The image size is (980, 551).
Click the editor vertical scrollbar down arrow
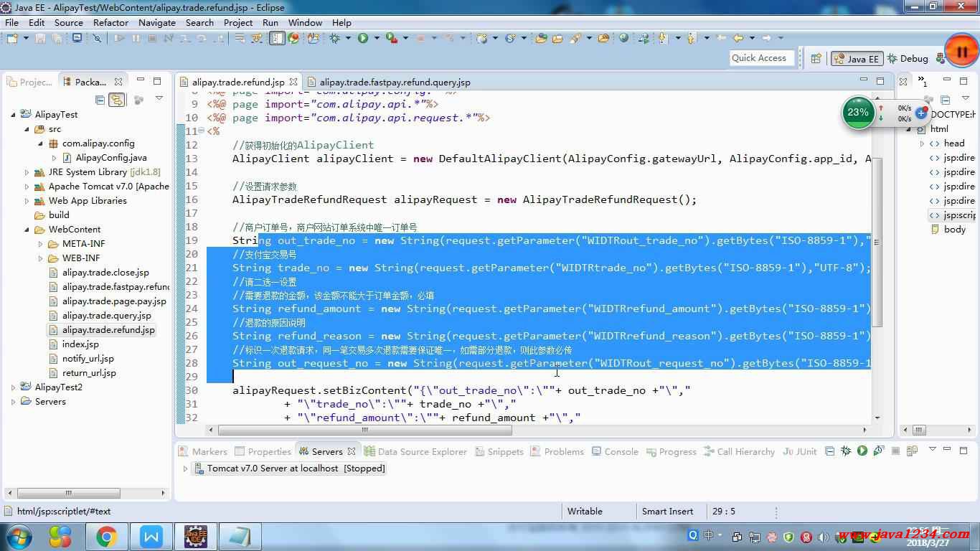tap(877, 418)
